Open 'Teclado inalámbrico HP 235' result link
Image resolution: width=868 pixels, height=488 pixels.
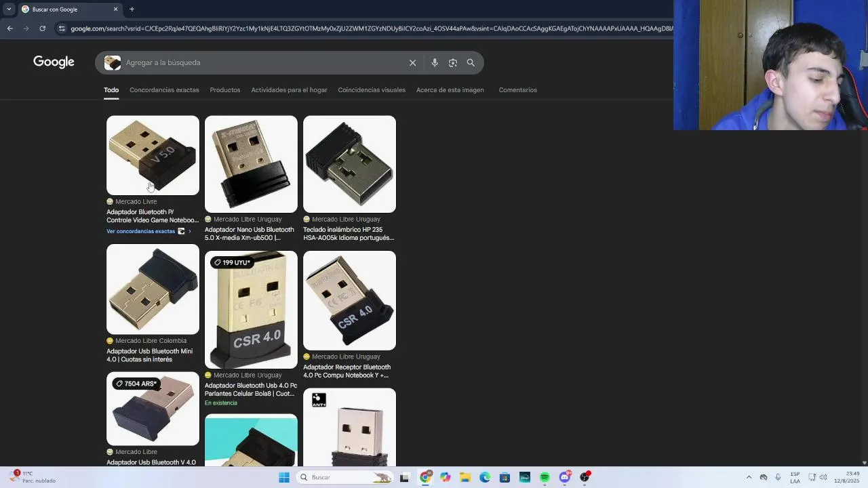coord(349,234)
